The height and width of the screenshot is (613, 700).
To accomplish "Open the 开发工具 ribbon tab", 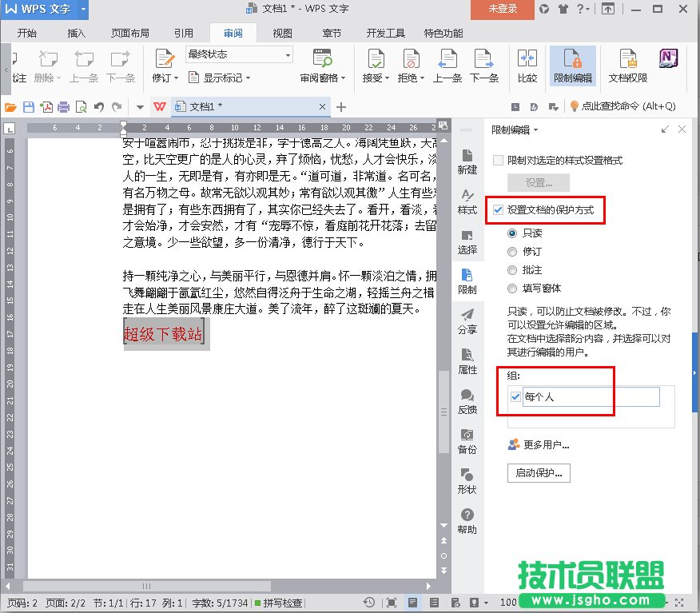I will coord(385,34).
